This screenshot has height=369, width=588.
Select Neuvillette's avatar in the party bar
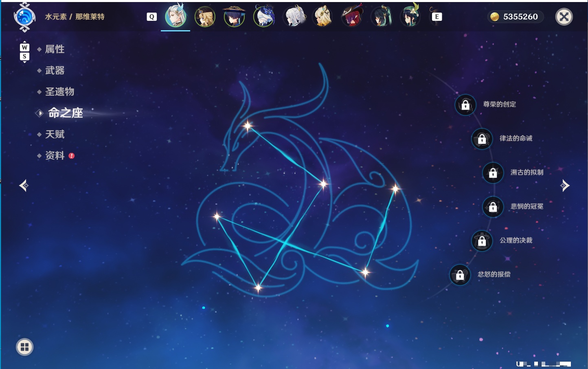(176, 17)
